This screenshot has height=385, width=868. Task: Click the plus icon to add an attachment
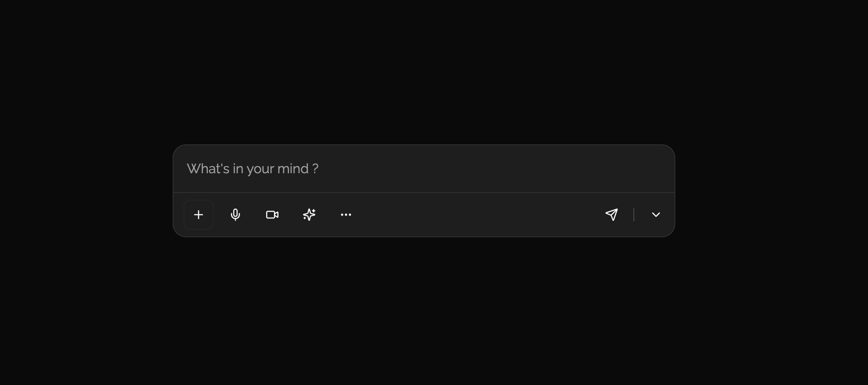pyautogui.click(x=198, y=215)
